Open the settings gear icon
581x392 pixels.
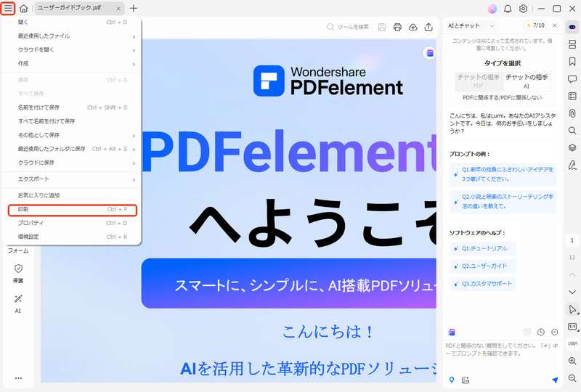523,9
